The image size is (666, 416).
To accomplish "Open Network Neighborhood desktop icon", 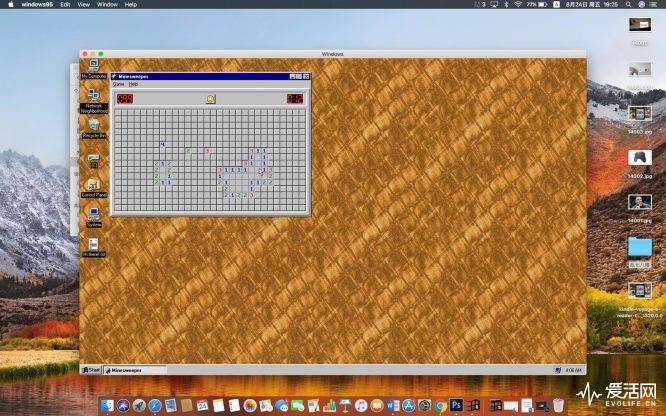I will click(94, 100).
